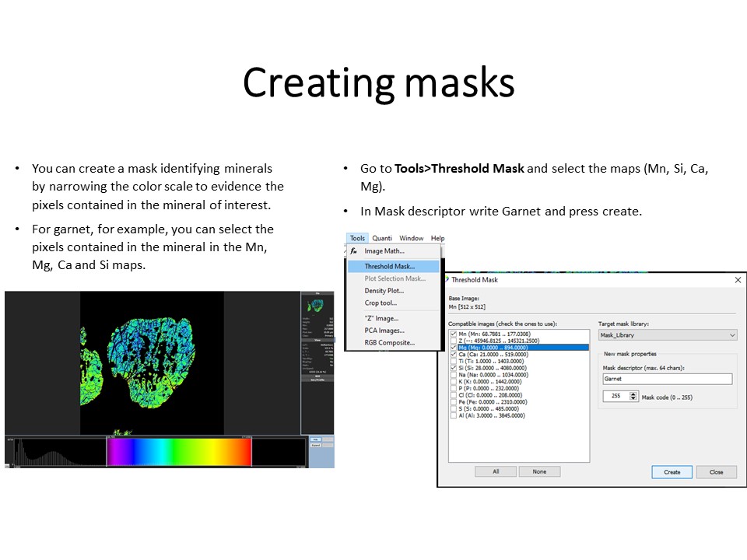Open the Window menu

click(x=411, y=238)
